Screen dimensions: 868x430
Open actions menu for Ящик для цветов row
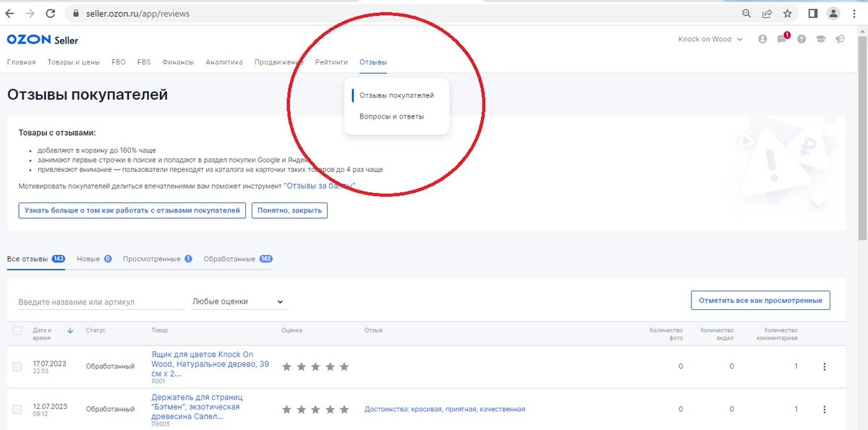pos(824,366)
